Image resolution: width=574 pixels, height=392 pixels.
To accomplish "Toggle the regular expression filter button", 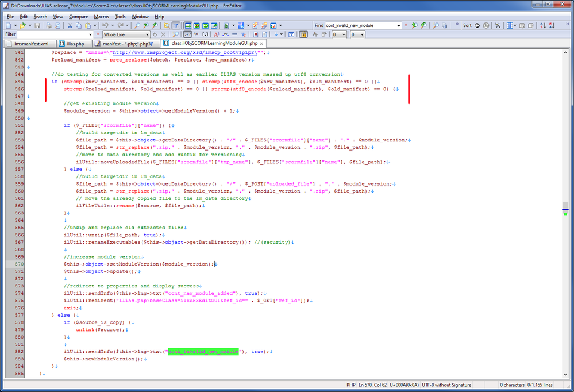I will coord(187,34).
